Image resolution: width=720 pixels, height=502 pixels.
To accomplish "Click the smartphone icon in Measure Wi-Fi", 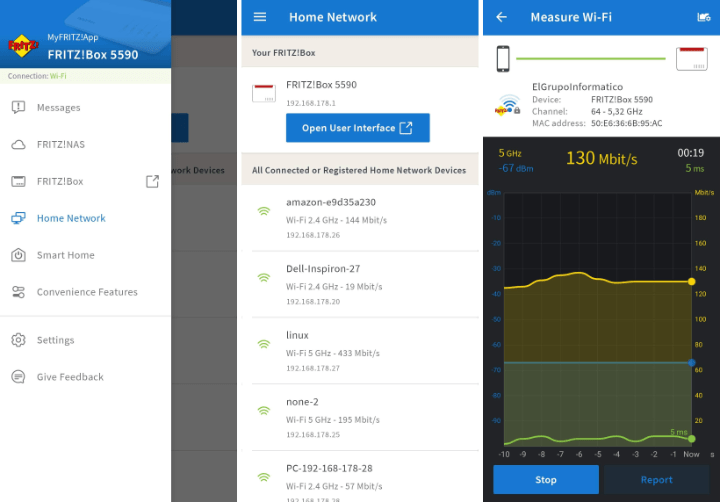I will (x=503, y=59).
